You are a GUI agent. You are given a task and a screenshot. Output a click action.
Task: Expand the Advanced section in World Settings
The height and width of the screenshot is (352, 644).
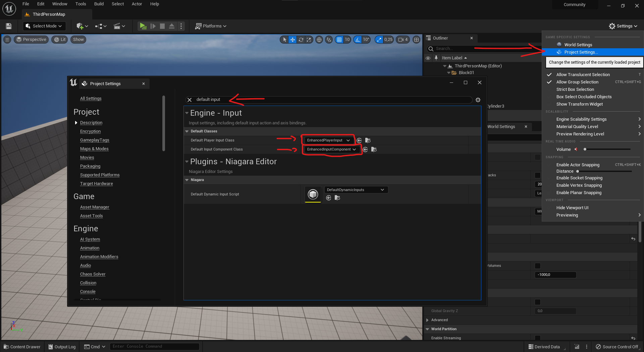click(427, 320)
